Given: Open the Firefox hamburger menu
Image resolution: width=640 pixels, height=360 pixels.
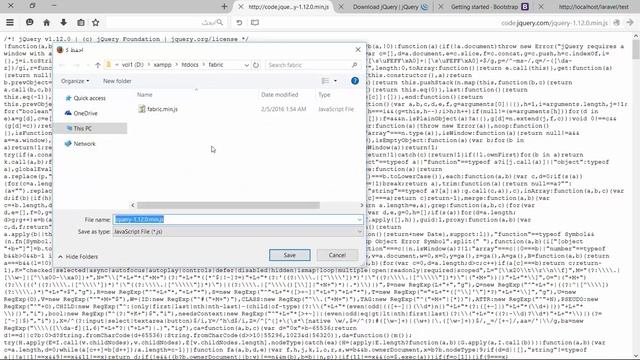Looking at the screenshot, I should (x=10, y=22).
